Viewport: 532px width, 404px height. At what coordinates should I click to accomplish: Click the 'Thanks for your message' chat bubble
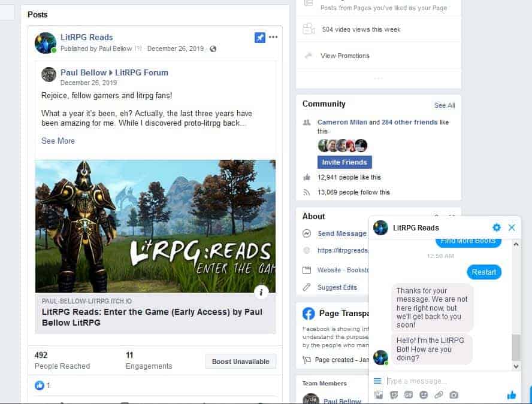tap(433, 308)
